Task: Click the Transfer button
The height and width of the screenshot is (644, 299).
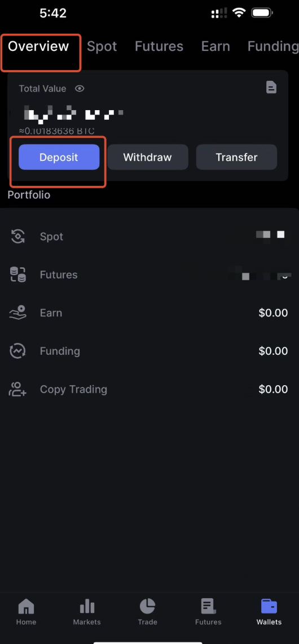Action: click(236, 157)
